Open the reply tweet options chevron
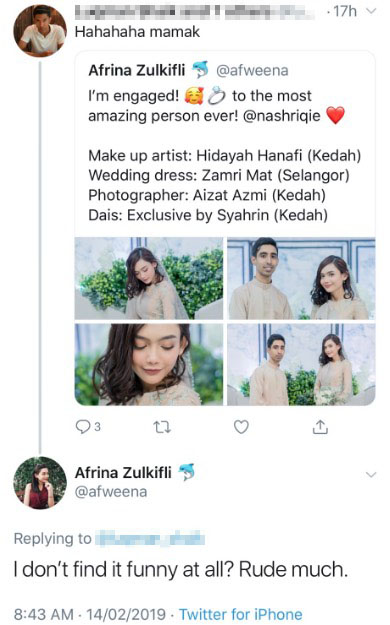 371,474
